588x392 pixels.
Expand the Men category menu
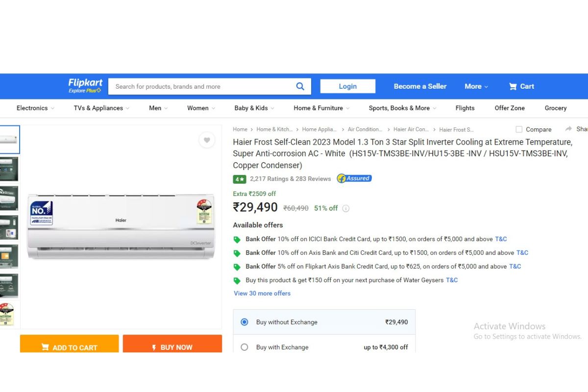[x=158, y=108]
